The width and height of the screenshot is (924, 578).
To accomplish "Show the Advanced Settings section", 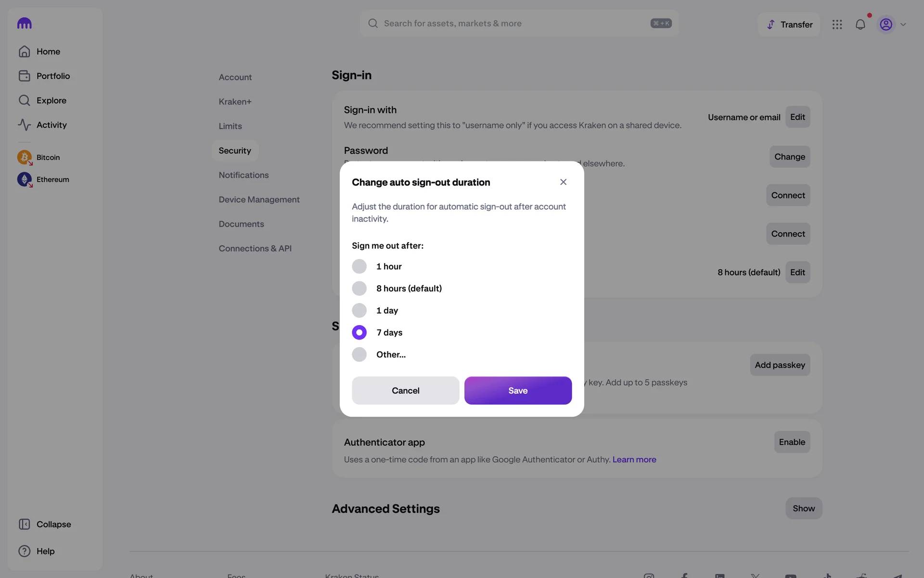I will click(x=803, y=509).
